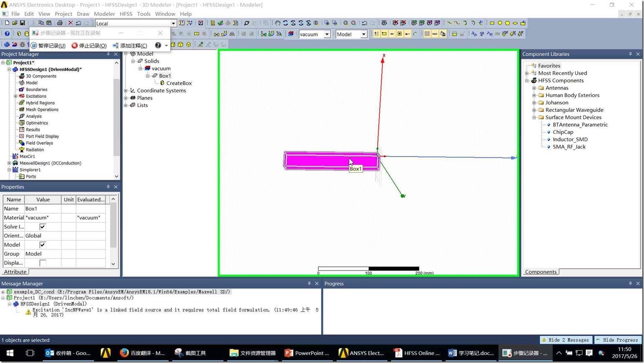644x363 pixels.
Task: Click the Name value field Box1
Action: [43, 209]
